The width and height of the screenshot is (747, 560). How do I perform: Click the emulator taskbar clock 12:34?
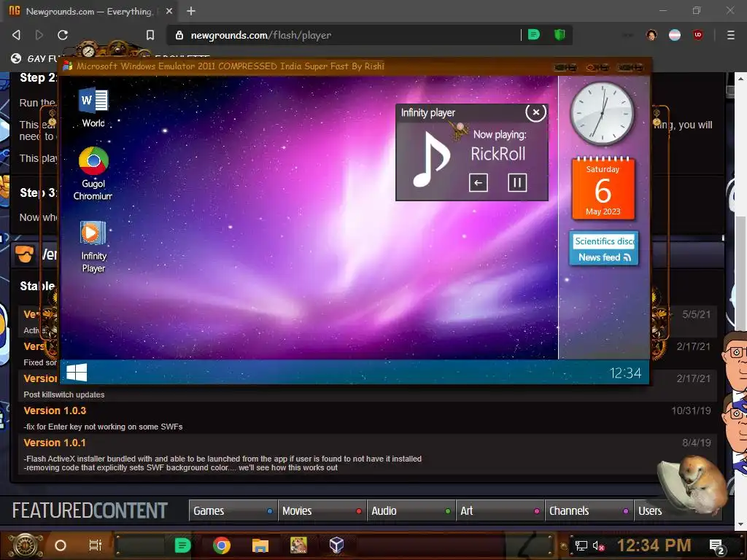click(625, 373)
